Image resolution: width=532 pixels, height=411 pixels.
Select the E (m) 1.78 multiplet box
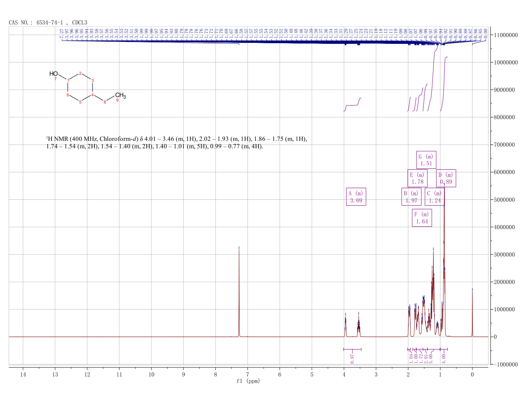[x=417, y=178]
